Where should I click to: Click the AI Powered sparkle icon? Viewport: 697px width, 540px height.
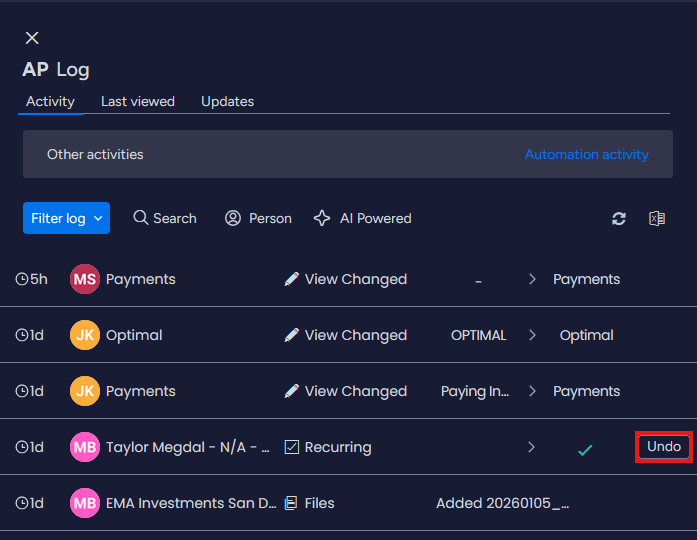click(x=322, y=218)
